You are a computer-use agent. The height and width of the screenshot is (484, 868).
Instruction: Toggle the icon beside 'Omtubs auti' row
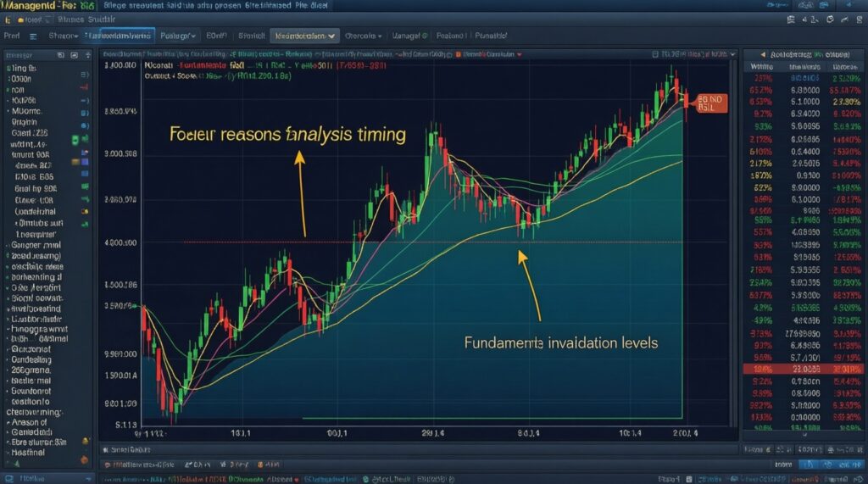(85, 225)
